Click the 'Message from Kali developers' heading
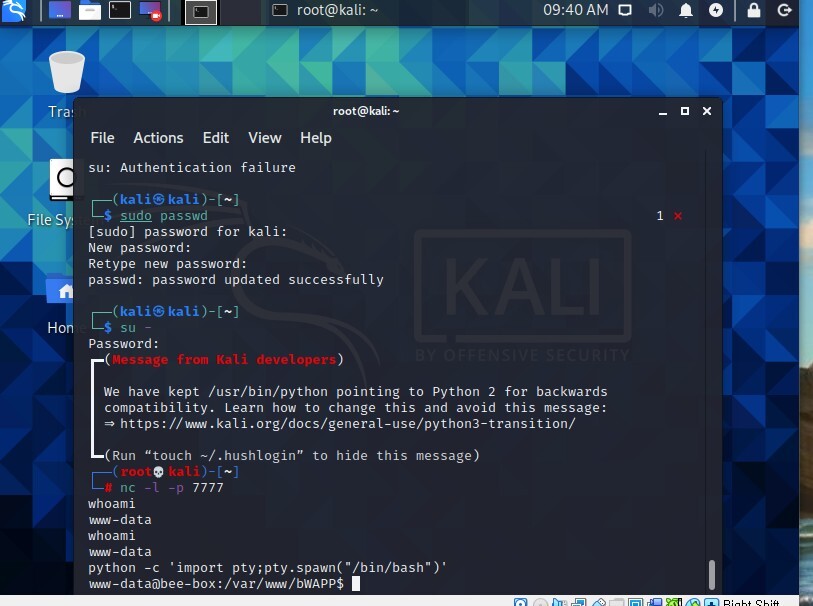The width and height of the screenshot is (813, 606). pyautogui.click(x=224, y=360)
